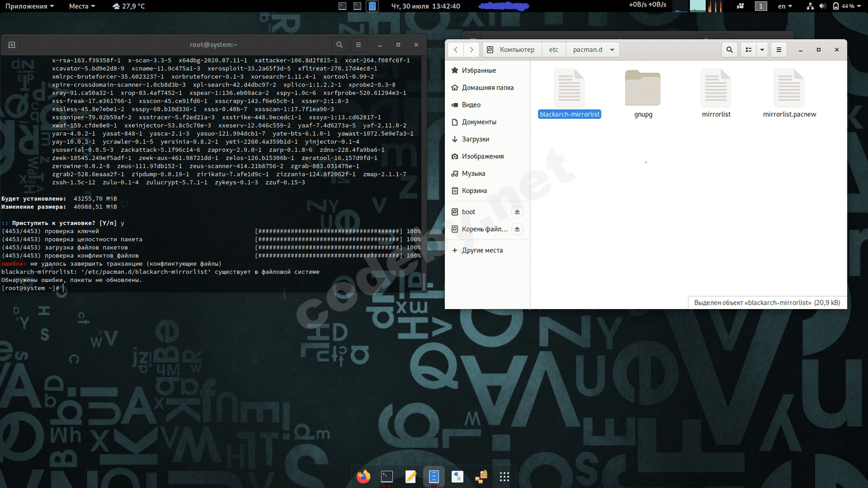Open the view options dropdown arrow

[762, 50]
